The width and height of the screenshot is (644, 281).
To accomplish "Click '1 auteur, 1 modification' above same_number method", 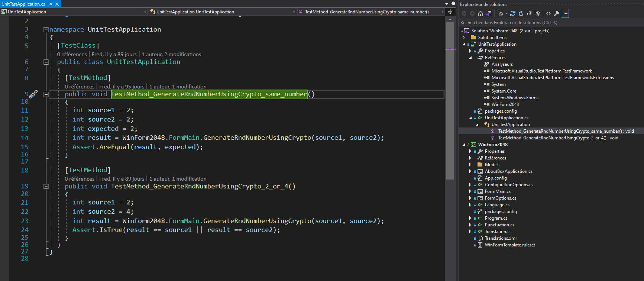I will 178,87.
